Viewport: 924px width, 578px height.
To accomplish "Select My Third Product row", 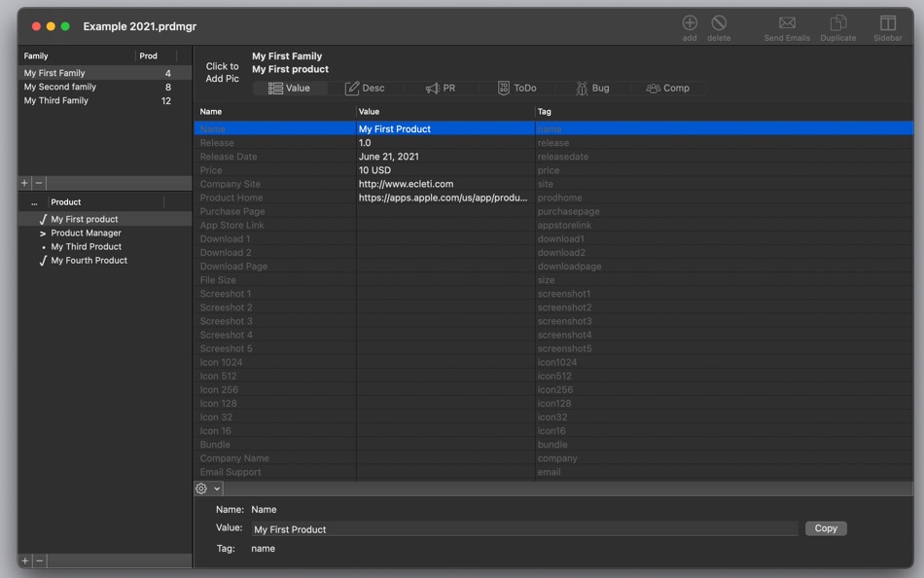I will [x=105, y=246].
